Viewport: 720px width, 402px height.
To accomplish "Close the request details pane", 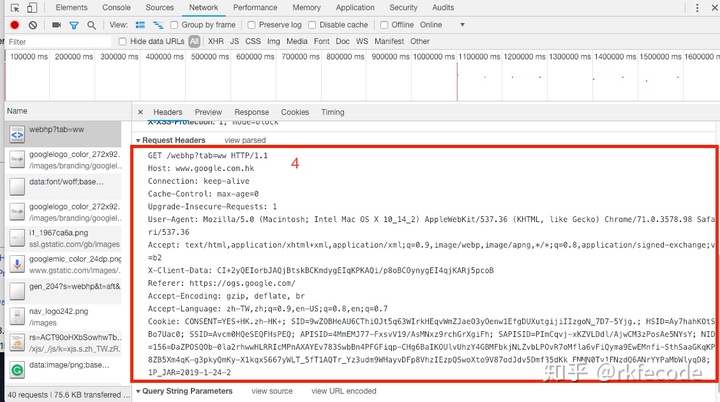I will (140, 112).
